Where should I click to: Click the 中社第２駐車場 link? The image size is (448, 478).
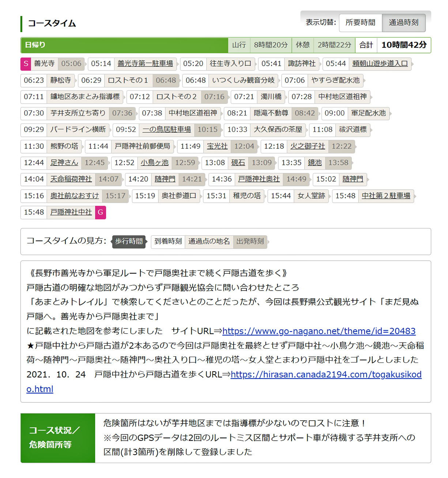coord(386,196)
